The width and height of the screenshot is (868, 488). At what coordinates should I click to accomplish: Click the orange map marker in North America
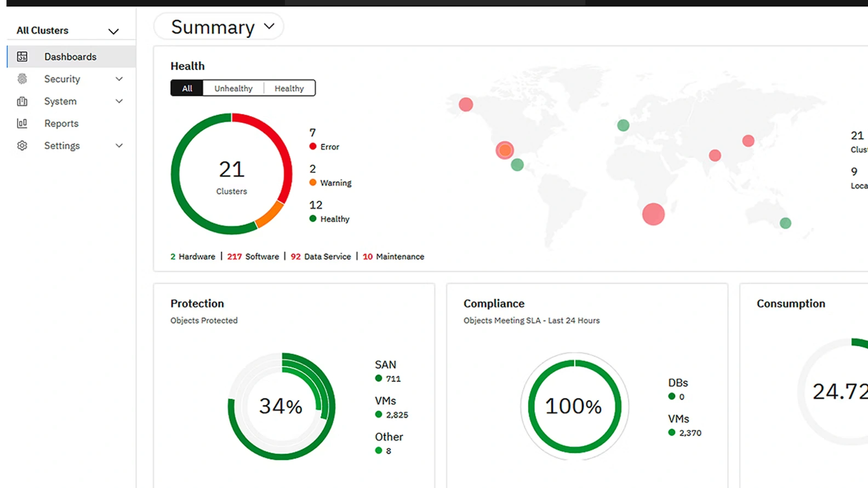[505, 150]
